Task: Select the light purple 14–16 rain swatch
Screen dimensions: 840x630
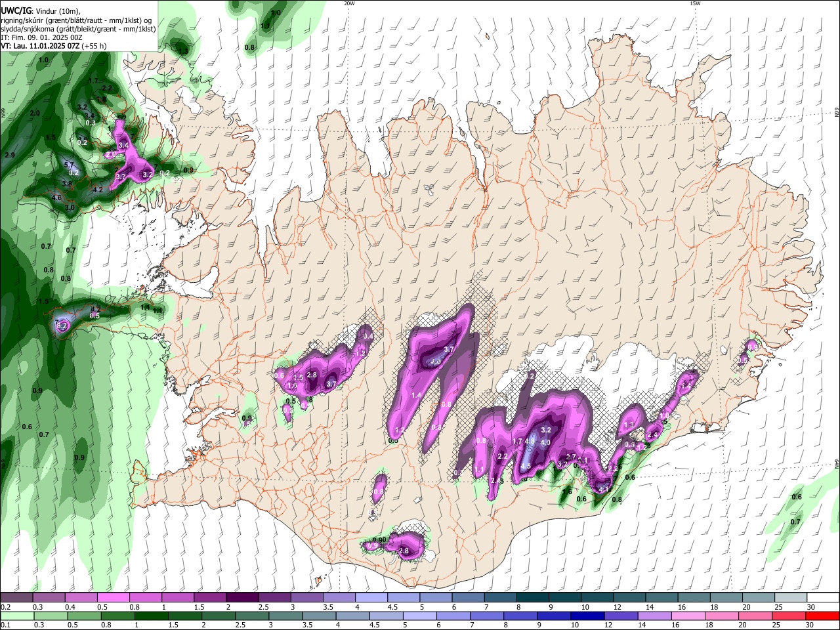Action: [655, 616]
